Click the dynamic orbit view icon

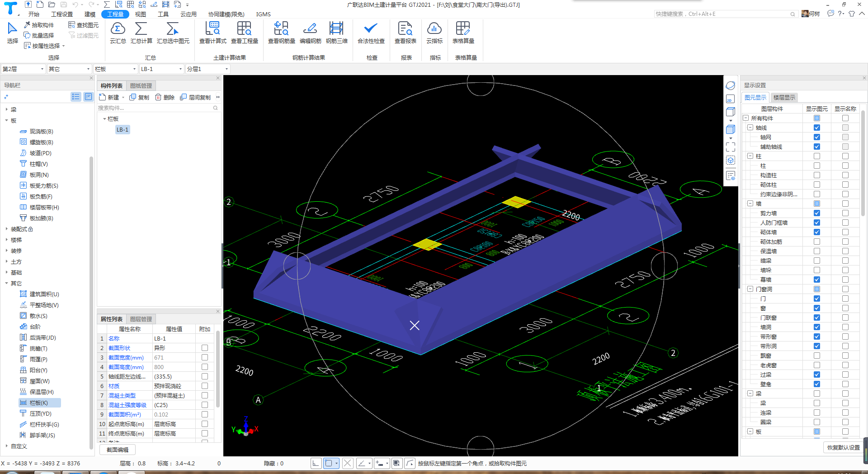click(730, 85)
